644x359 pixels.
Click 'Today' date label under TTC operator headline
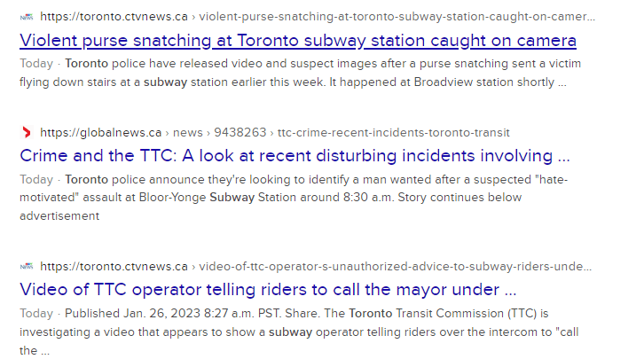36,314
